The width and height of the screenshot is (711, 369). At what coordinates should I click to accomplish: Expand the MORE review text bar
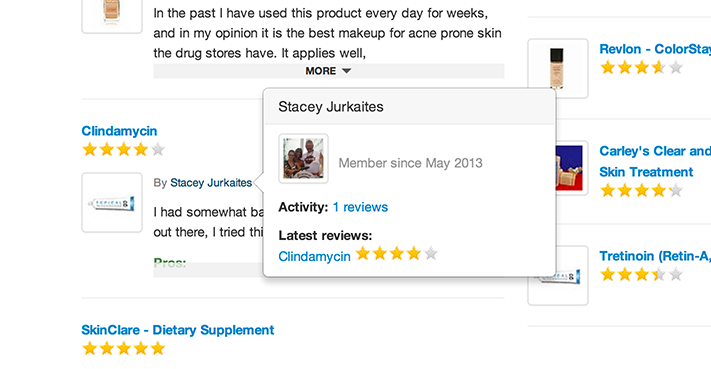pyautogui.click(x=329, y=71)
